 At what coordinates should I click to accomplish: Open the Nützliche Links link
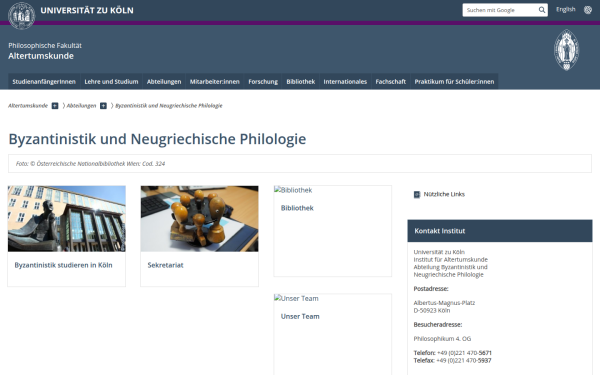click(x=444, y=194)
